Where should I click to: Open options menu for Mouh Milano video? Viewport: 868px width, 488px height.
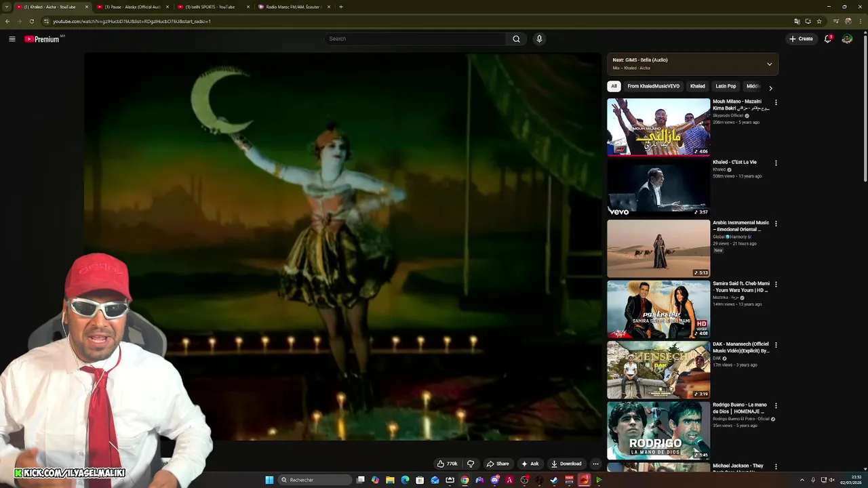[776, 102]
